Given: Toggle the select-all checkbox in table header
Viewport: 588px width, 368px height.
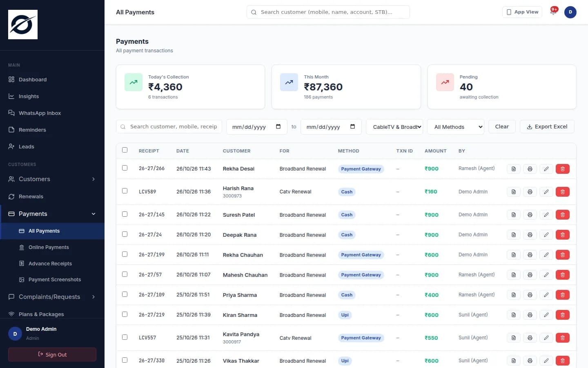Looking at the screenshot, I should tap(125, 150).
